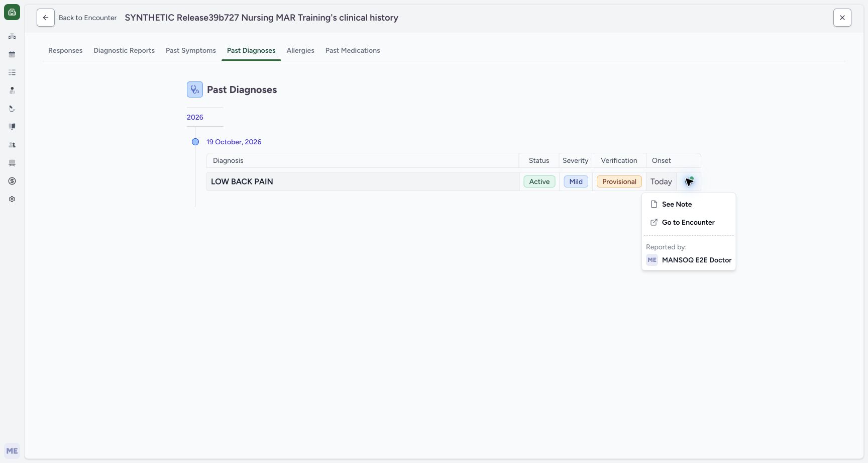Select Go to Encounter menu option
The height and width of the screenshot is (463, 868).
[x=689, y=222]
